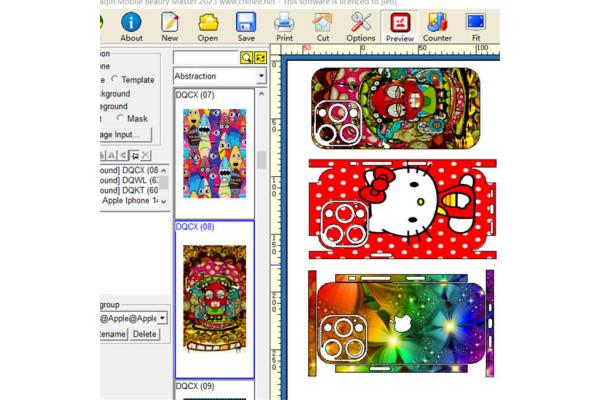
Task: Select the Hello Kitty skin on canvas
Action: 403,209
